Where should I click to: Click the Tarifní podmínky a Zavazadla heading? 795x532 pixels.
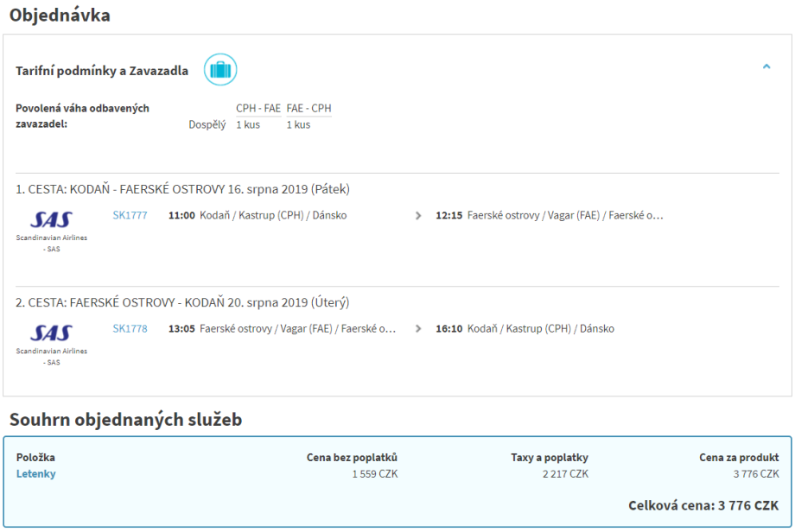click(x=102, y=71)
